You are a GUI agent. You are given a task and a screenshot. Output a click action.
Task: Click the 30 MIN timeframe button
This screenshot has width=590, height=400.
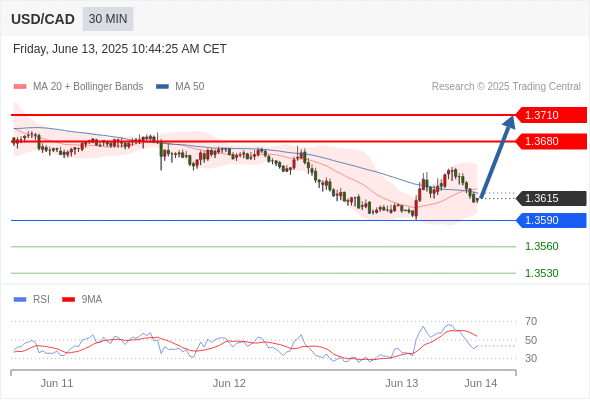tap(108, 19)
